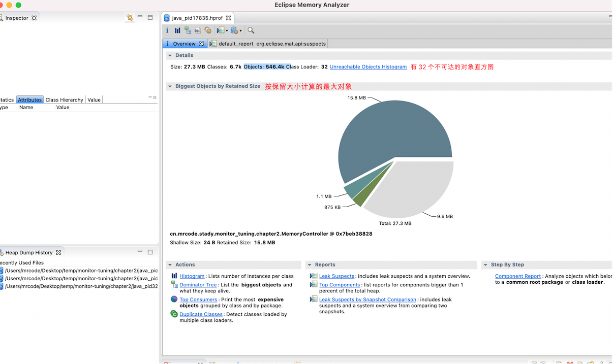Click the Dominator Tree toolbar icon

click(188, 30)
